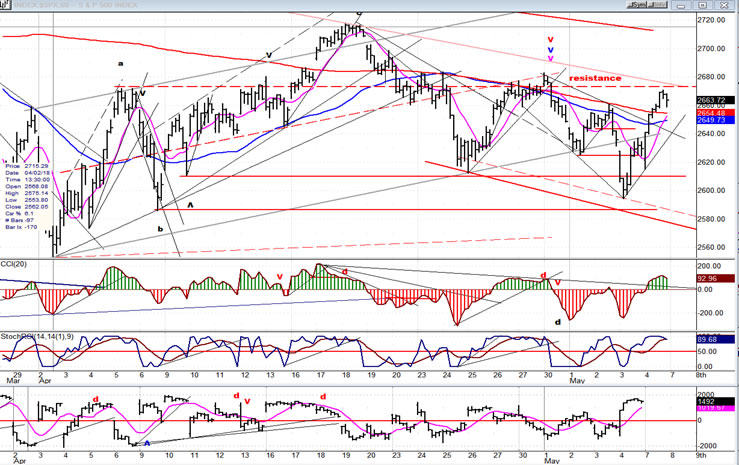Click the bottom panel value 1492
The width and height of the screenshot is (739, 465).
715,401
